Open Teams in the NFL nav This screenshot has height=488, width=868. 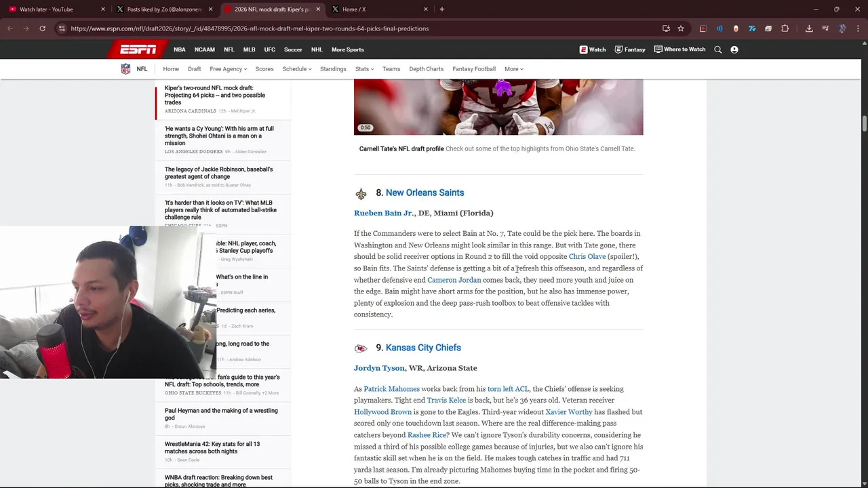(391, 69)
